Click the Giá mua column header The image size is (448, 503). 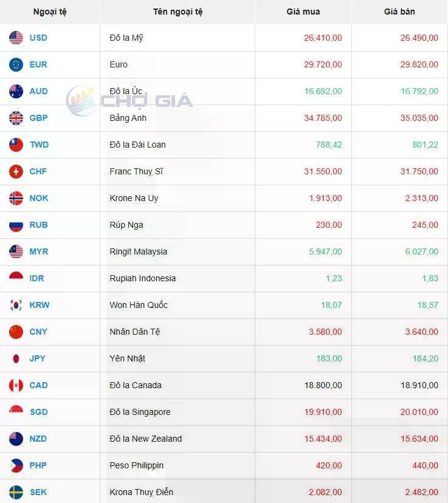click(x=303, y=12)
